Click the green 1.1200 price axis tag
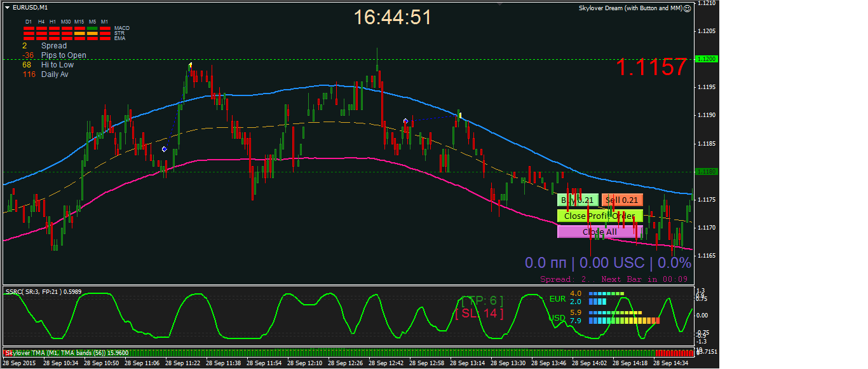This screenshot has width=868, height=369. point(707,59)
